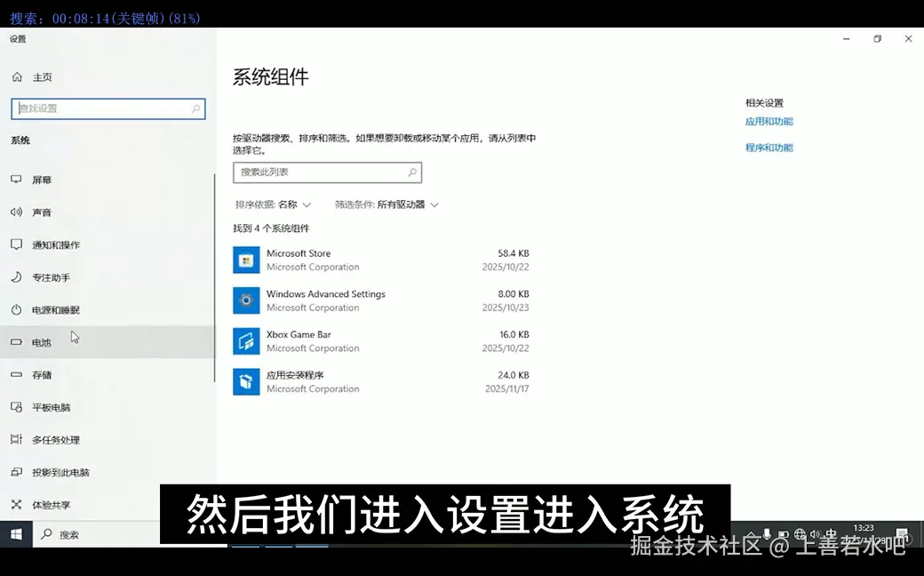Go to 主页 settings home
The image size is (924, 576).
pos(42,76)
